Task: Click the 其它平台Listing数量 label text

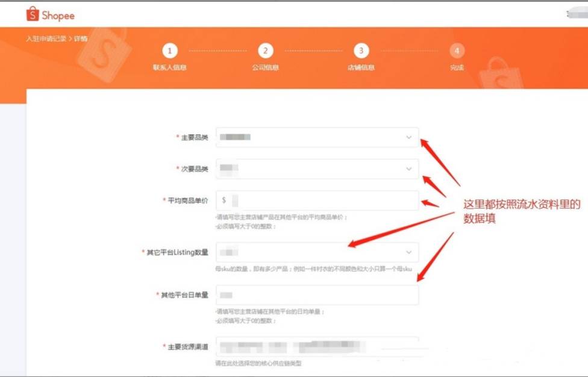Action: (x=177, y=252)
